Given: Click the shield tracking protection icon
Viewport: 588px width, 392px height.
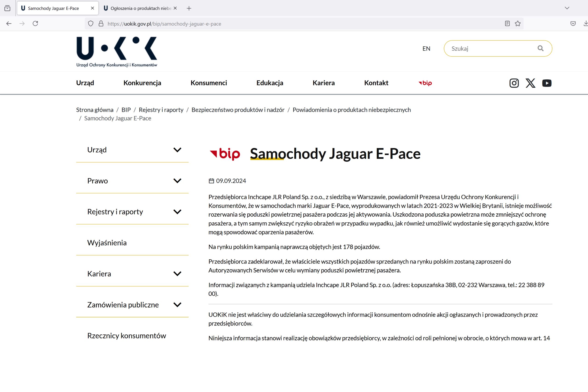Looking at the screenshot, I should coord(90,23).
